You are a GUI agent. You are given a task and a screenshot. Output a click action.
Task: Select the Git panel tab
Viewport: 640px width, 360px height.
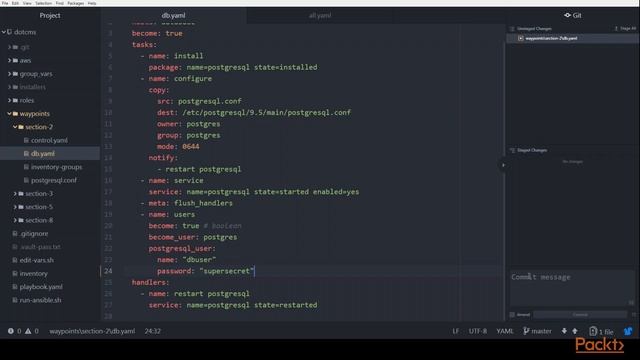click(573, 15)
